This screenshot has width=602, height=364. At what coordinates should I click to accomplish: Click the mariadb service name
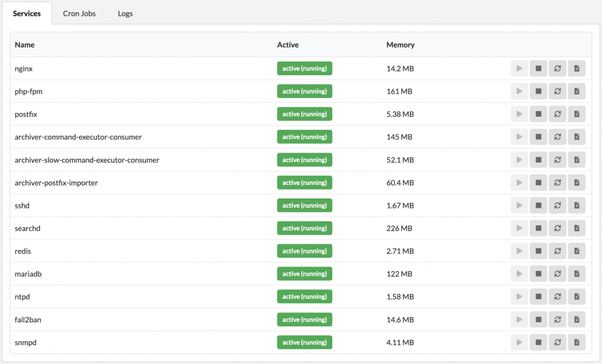point(28,274)
